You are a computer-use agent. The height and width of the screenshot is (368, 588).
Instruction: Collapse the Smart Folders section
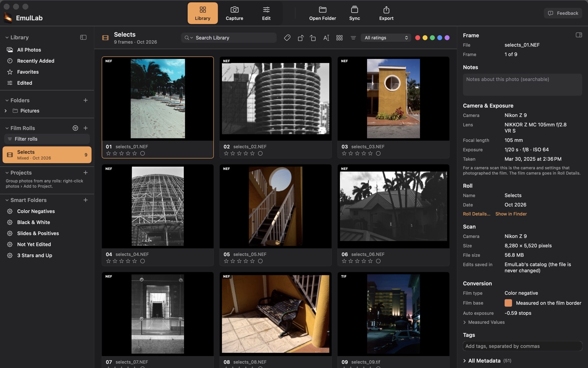(7, 200)
